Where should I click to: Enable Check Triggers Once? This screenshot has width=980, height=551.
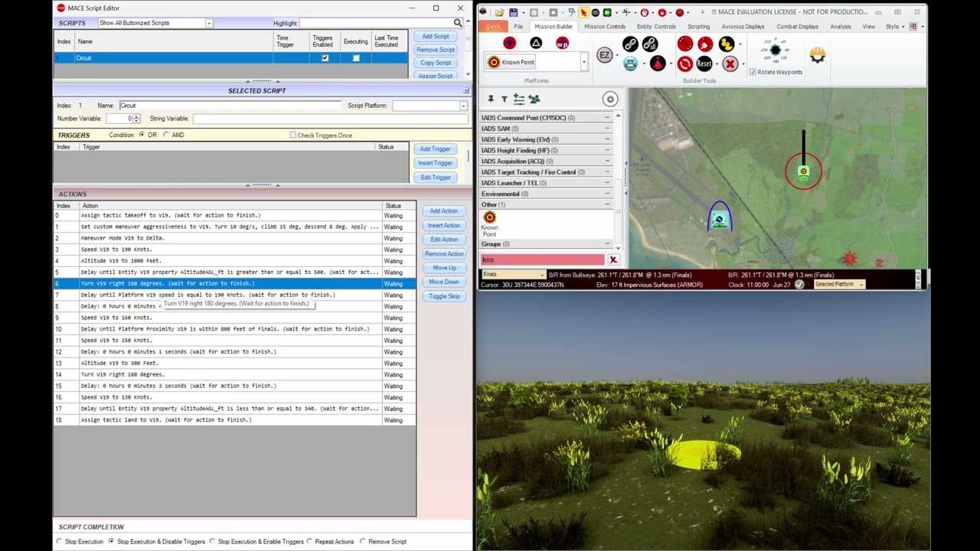(292, 135)
